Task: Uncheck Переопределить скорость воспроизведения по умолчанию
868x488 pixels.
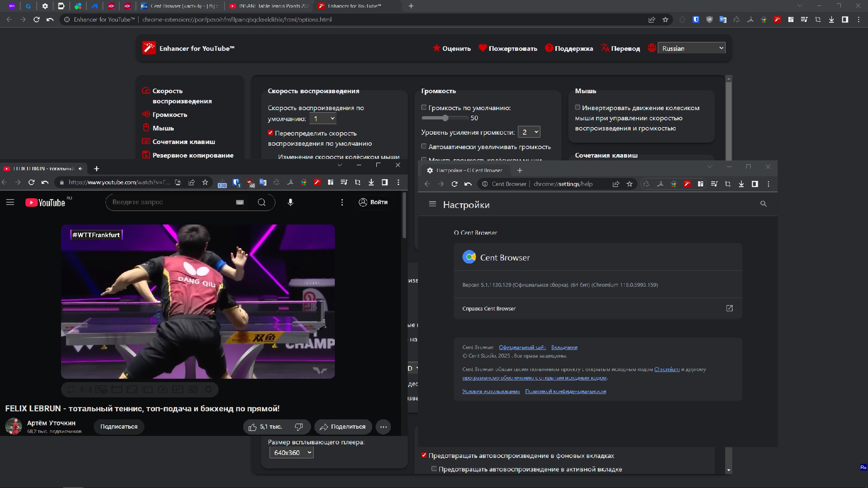Action: (x=270, y=133)
